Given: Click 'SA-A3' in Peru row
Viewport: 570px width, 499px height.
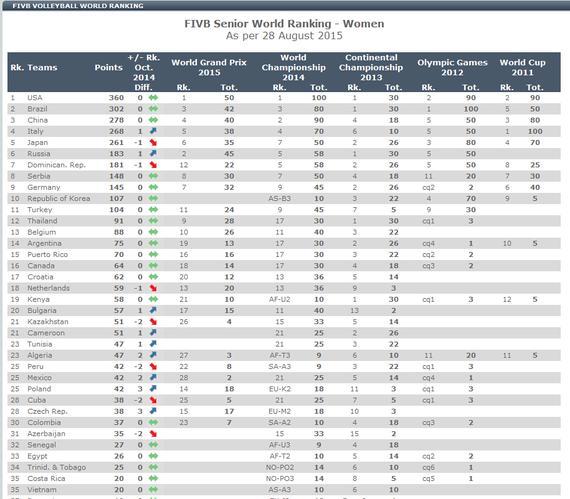Looking at the screenshot, I should (280, 367).
